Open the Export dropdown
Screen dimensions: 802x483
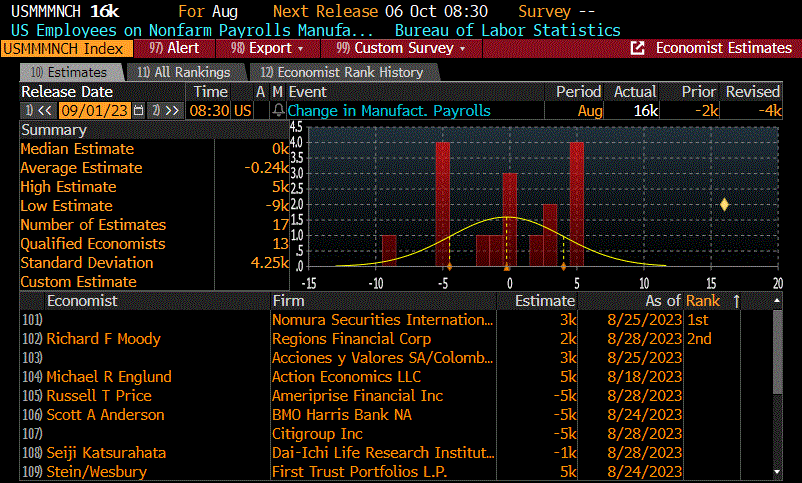267,48
